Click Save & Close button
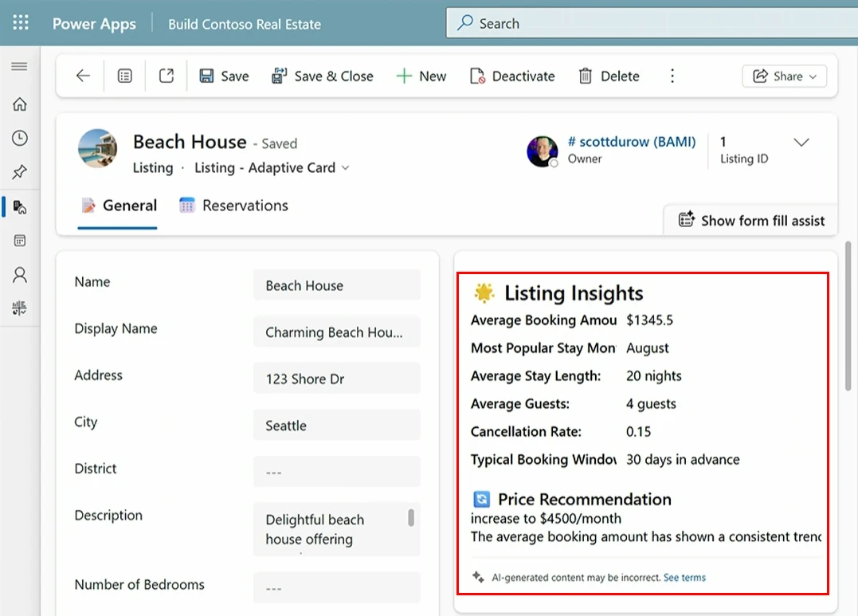The image size is (858, 616). pyautogui.click(x=323, y=77)
